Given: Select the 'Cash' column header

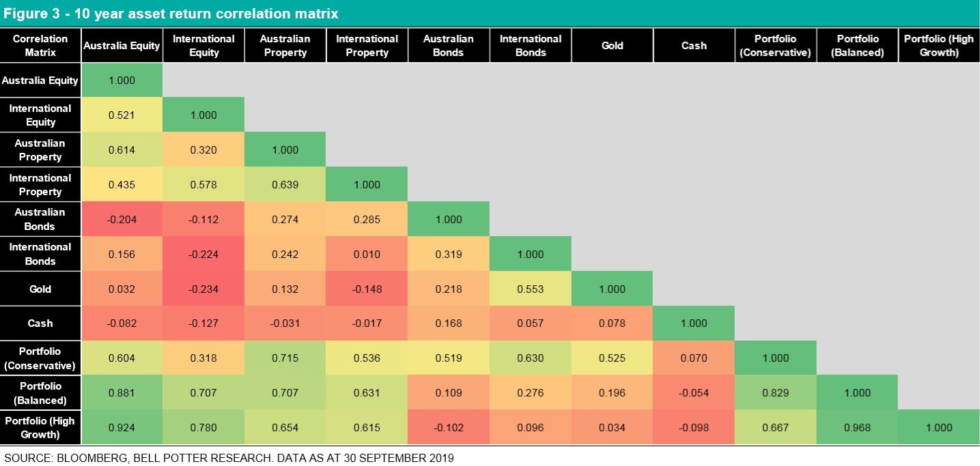Looking at the screenshot, I should 694,46.
